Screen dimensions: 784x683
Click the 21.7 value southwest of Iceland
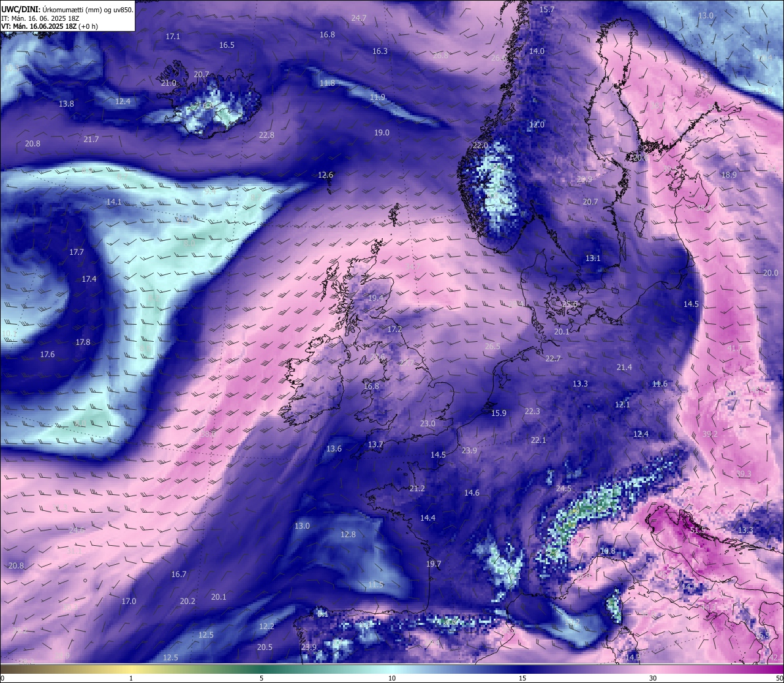[91, 139]
